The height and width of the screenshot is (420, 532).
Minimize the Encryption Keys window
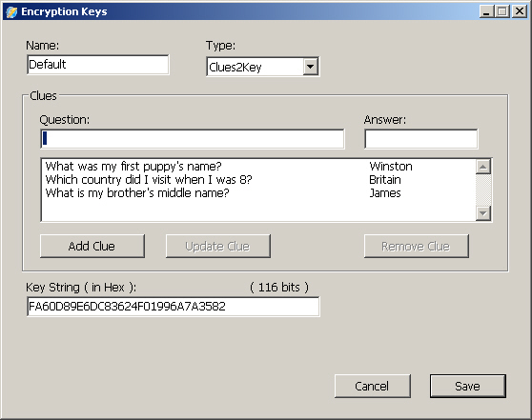click(x=486, y=11)
